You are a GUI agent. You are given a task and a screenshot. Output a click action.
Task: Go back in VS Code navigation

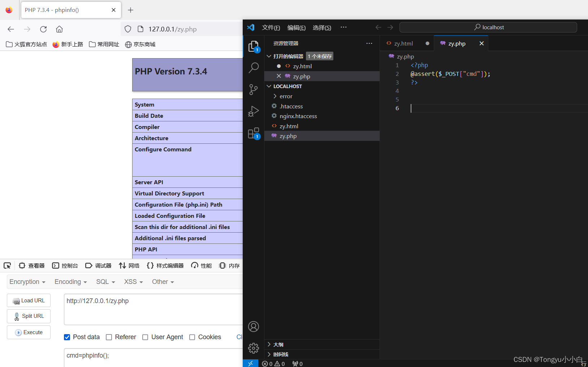pyautogui.click(x=379, y=27)
